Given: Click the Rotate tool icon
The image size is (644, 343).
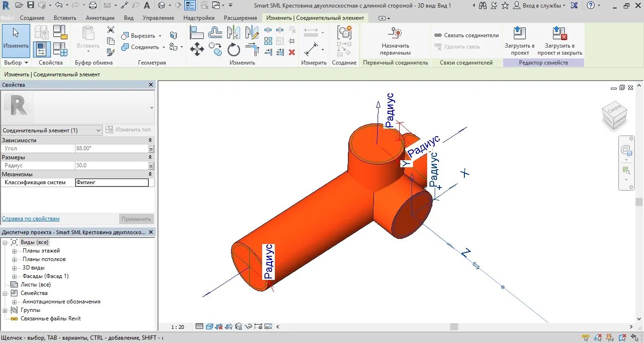Looking at the screenshot, I should click(234, 49).
